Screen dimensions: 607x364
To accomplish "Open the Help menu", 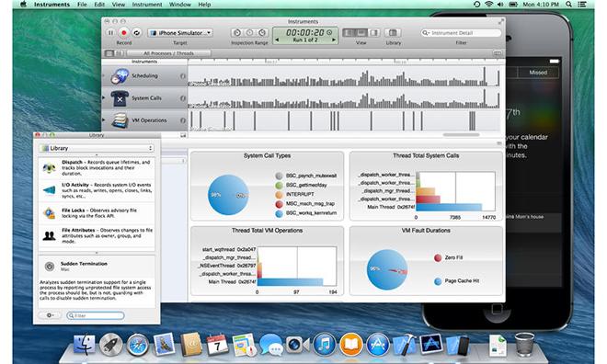I will pyautogui.click(x=204, y=5).
